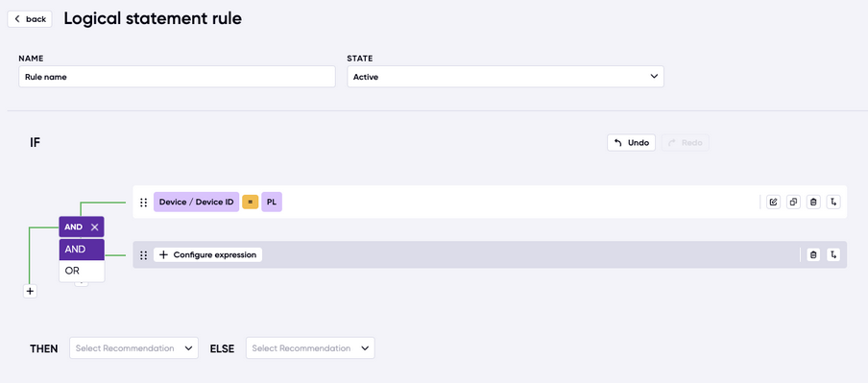Viewport: 868px width, 383px height.
Task: Grab drag handle of Configure expression row
Action: point(143,255)
